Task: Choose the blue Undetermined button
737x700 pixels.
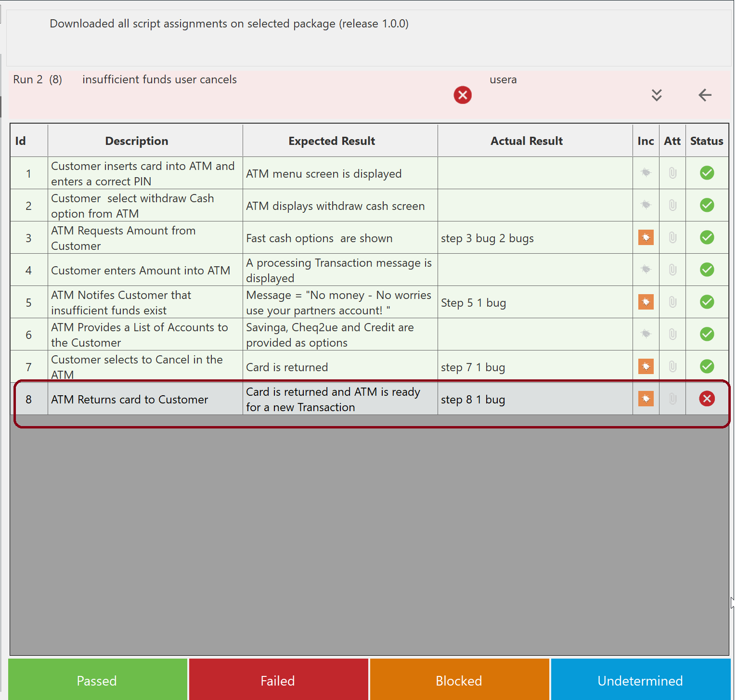Action: 640,680
